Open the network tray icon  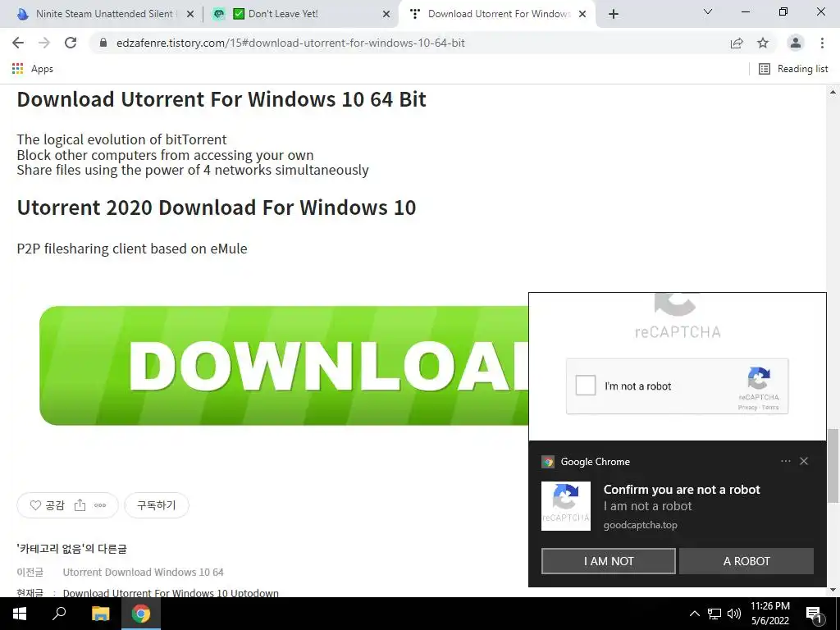(714, 614)
